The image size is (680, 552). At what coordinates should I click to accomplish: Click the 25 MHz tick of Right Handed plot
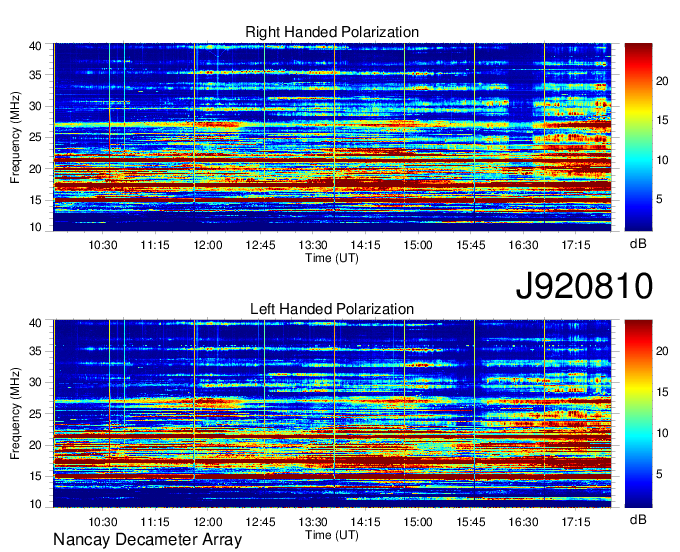click(x=35, y=137)
